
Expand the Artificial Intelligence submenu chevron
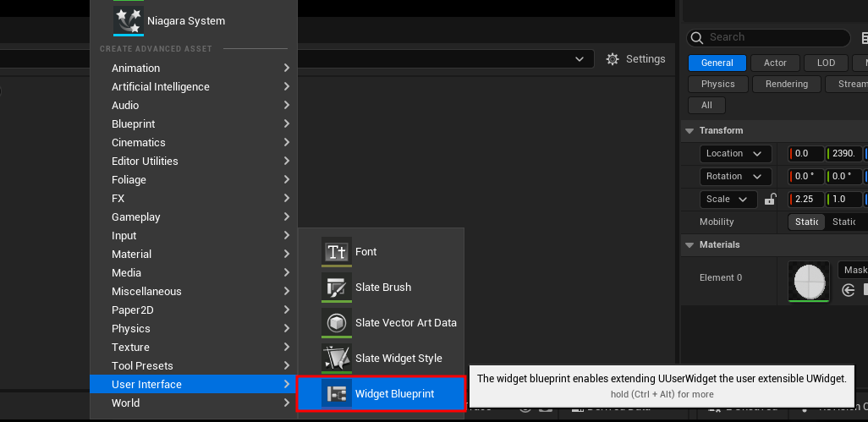coord(286,86)
